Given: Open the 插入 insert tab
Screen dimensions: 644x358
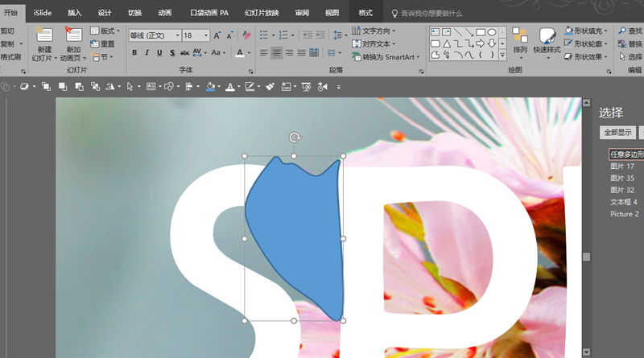Looking at the screenshot, I should click(74, 13).
